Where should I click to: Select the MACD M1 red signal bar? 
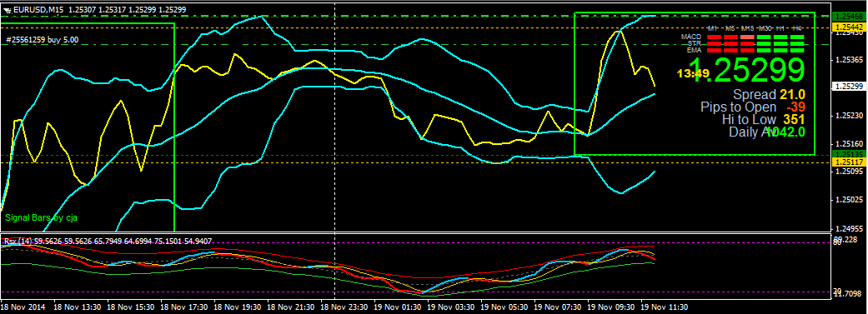click(x=714, y=37)
